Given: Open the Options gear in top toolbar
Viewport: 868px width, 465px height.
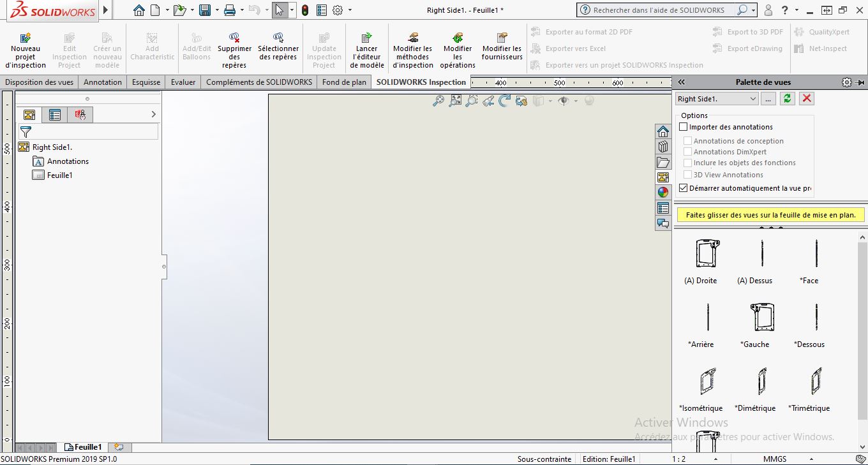Looking at the screenshot, I should coord(338,10).
